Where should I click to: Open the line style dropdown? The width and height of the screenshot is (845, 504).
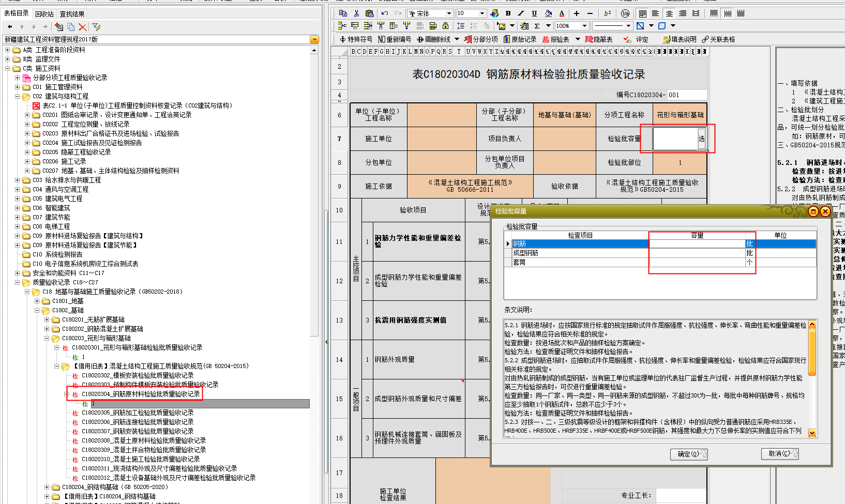coord(628,26)
